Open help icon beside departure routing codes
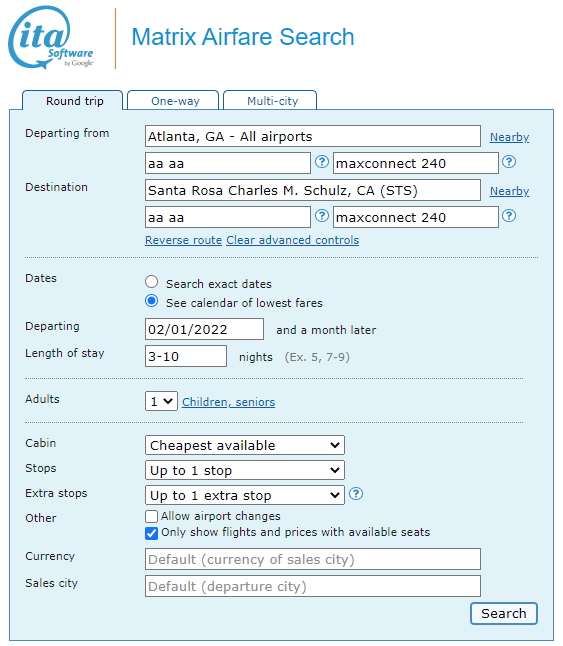The height and width of the screenshot is (646, 563). tap(322, 162)
